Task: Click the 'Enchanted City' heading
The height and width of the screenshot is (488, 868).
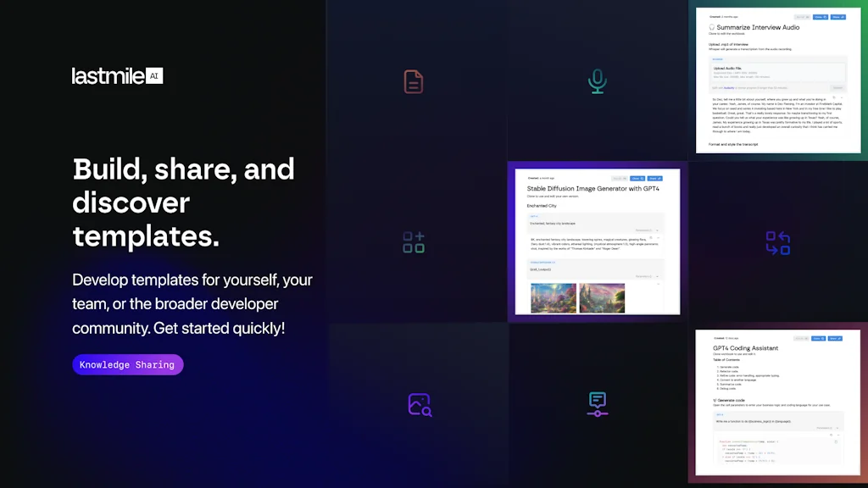Action: (542, 206)
